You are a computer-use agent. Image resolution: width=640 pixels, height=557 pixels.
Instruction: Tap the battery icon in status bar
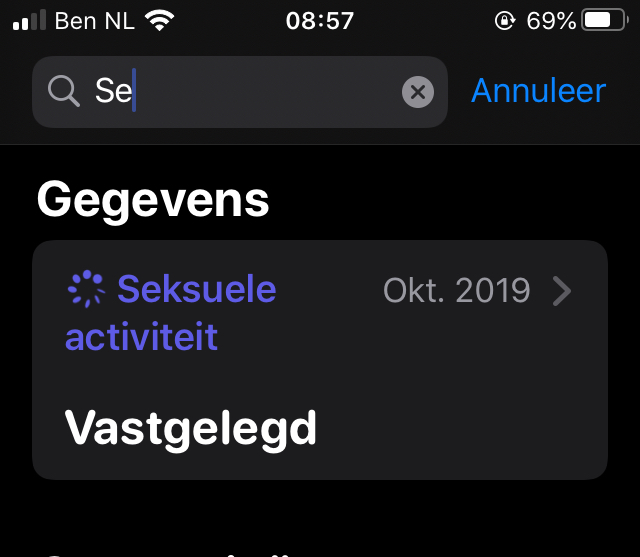[605, 20]
